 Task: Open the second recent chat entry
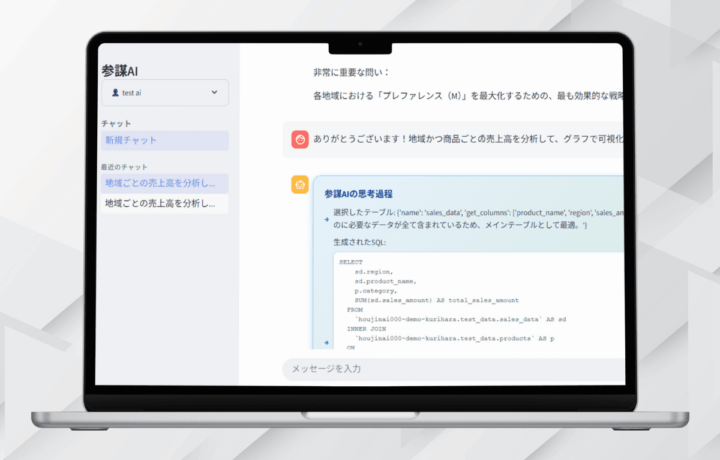160,203
